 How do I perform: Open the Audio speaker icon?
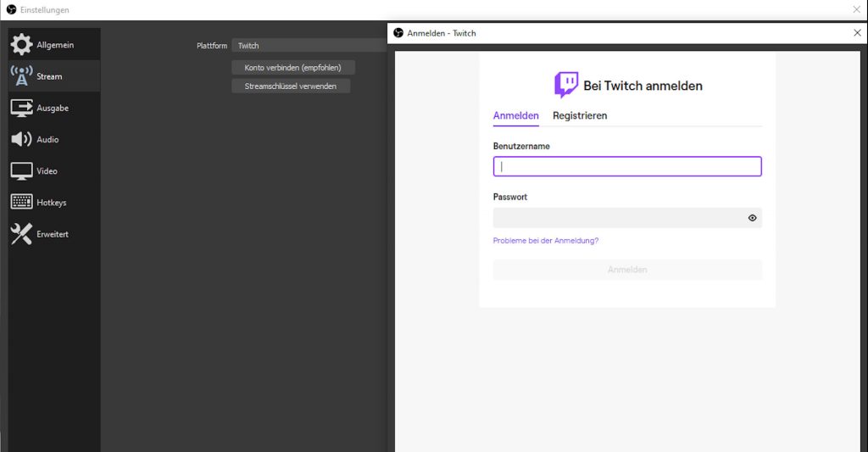(21, 139)
